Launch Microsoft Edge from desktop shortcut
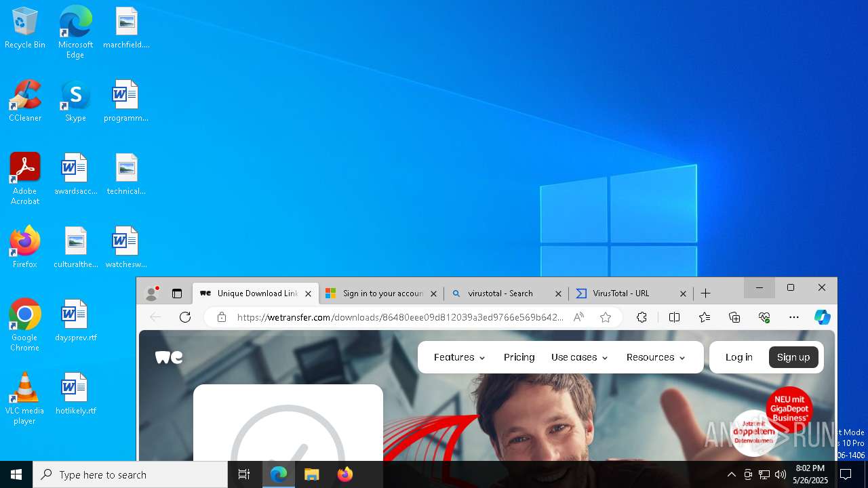Viewport: 868px width, 488px height. (75, 32)
